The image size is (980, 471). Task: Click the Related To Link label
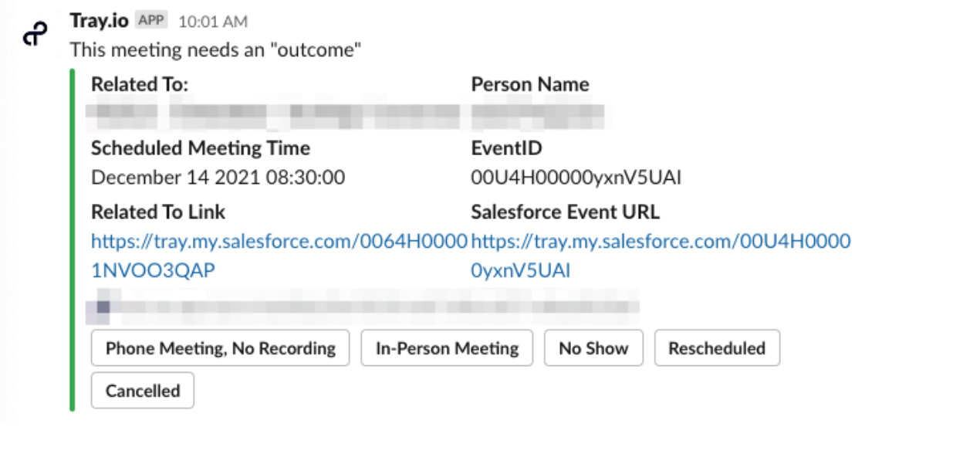tap(158, 212)
